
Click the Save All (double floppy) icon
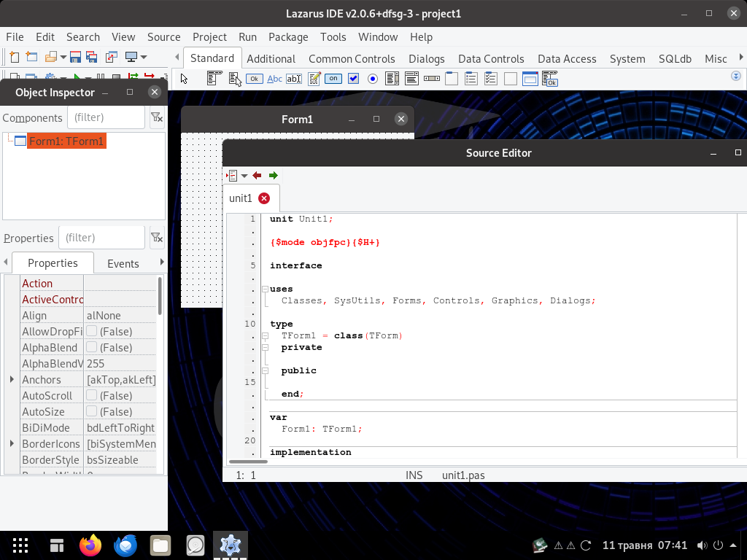click(x=91, y=57)
